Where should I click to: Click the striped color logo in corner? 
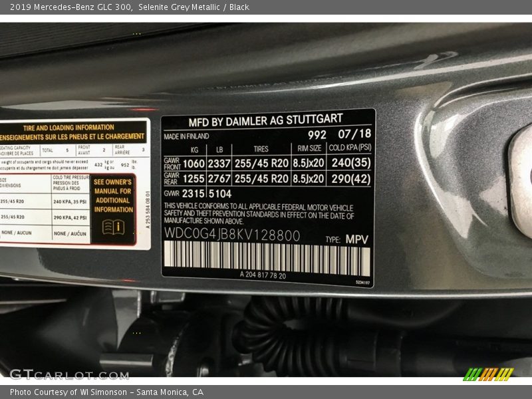pos(489,374)
